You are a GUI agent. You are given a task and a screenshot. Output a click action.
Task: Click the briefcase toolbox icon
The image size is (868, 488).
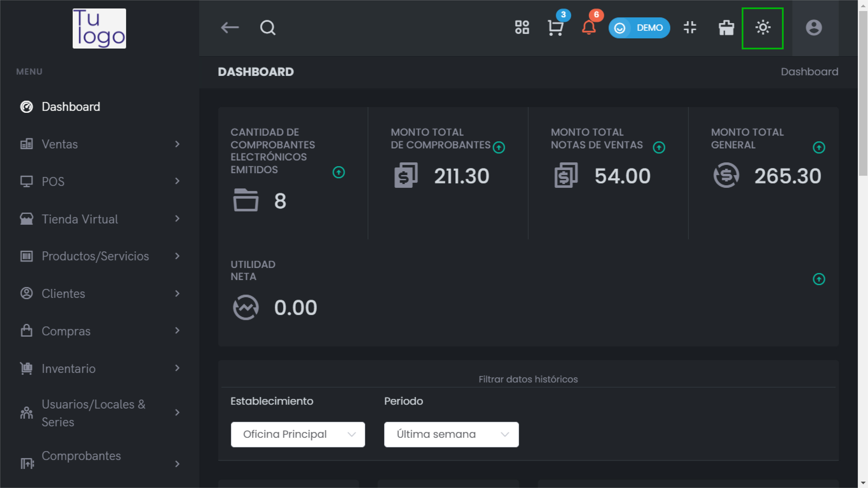pyautogui.click(x=726, y=28)
